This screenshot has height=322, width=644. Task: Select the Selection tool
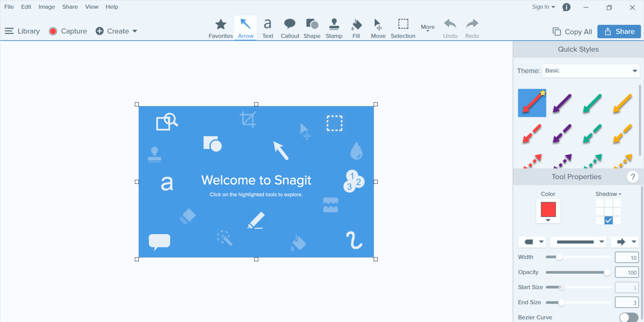point(403,28)
